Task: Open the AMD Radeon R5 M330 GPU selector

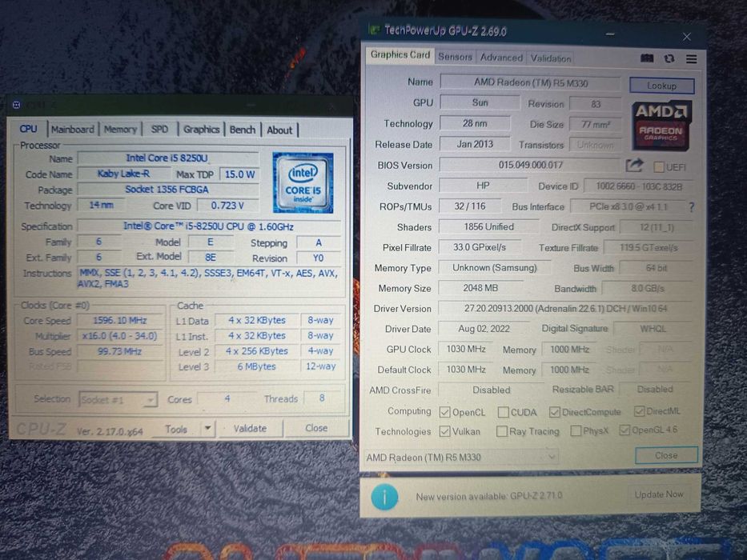Action: [460, 458]
